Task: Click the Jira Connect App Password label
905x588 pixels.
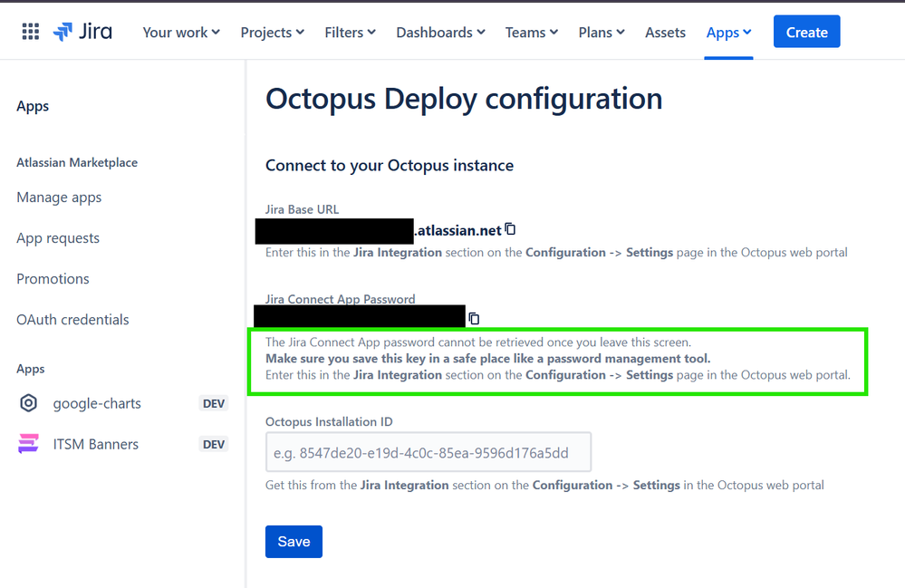Action: click(x=340, y=299)
